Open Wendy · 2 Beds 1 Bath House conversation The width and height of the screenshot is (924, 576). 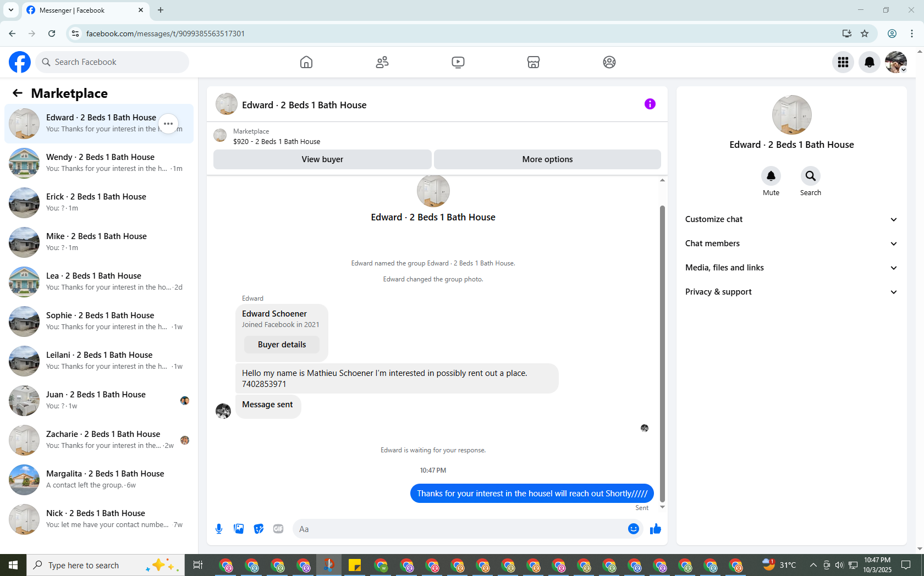pos(99,163)
